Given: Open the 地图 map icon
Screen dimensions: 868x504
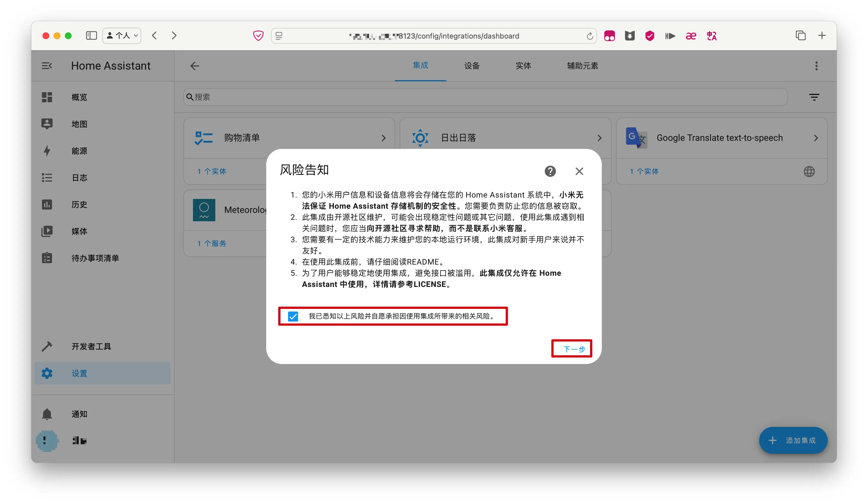Looking at the screenshot, I should (47, 124).
